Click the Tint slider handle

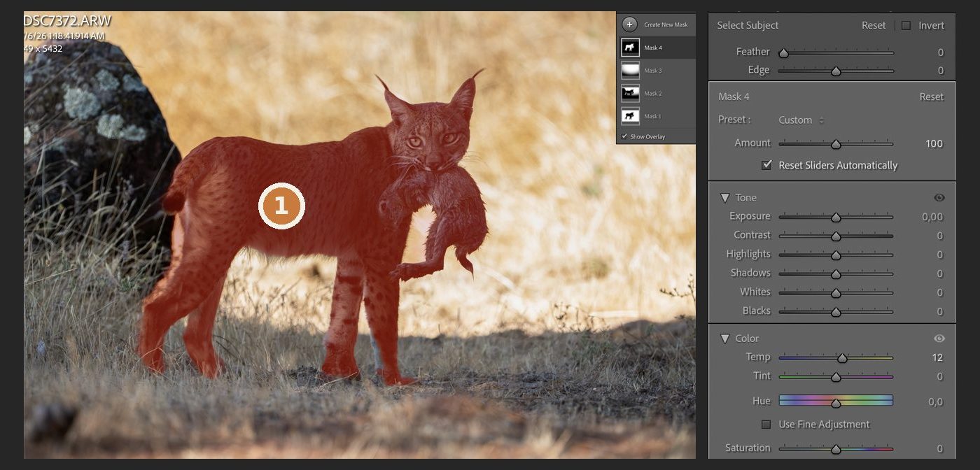pyautogui.click(x=836, y=377)
